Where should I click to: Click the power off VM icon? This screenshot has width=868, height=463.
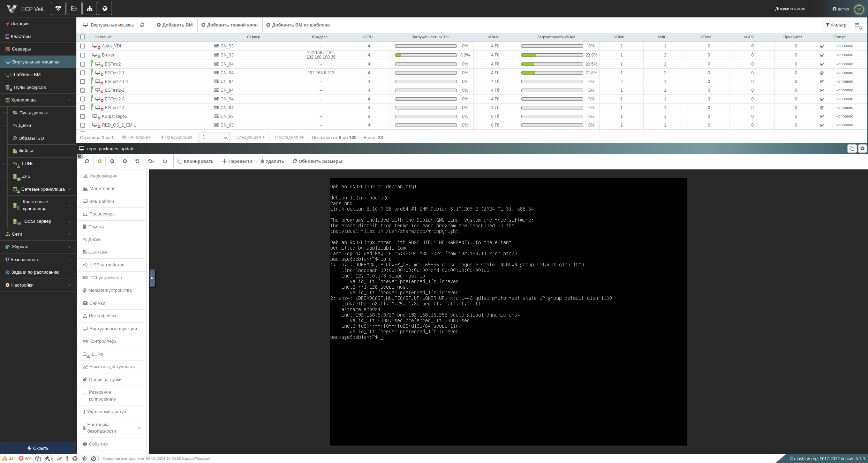[x=165, y=161]
